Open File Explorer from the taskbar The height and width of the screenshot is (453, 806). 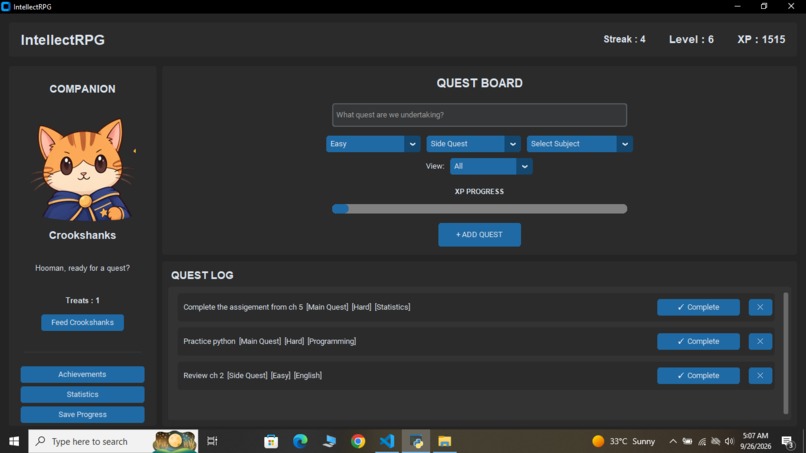coord(445,441)
